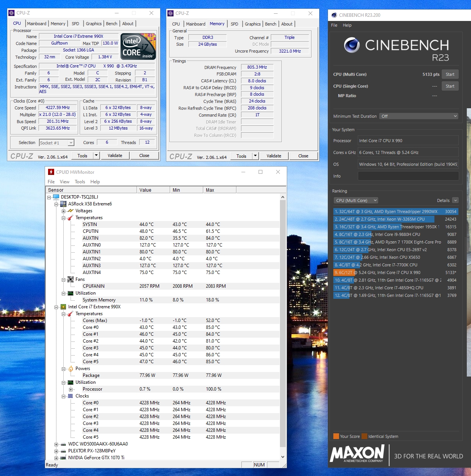Click the Intel Core i7 Extreme 990X chip icon
This screenshot has height=476, width=471.
tap(63, 307)
